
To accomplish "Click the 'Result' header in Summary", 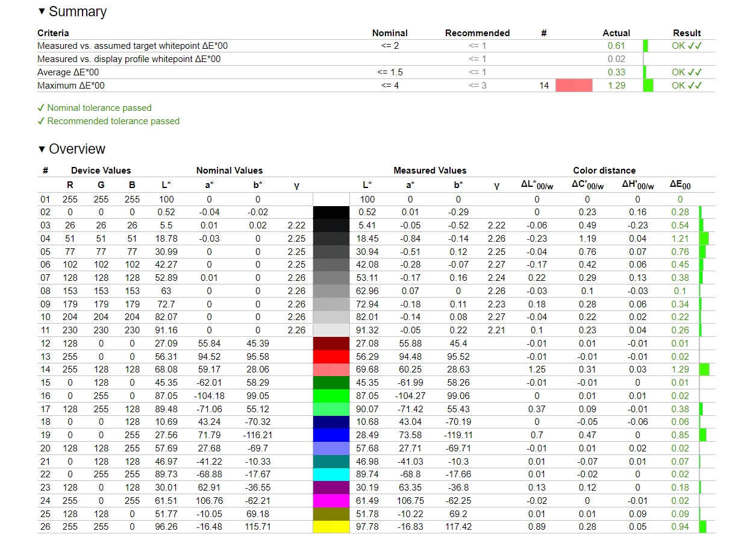I will tap(687, 33).
